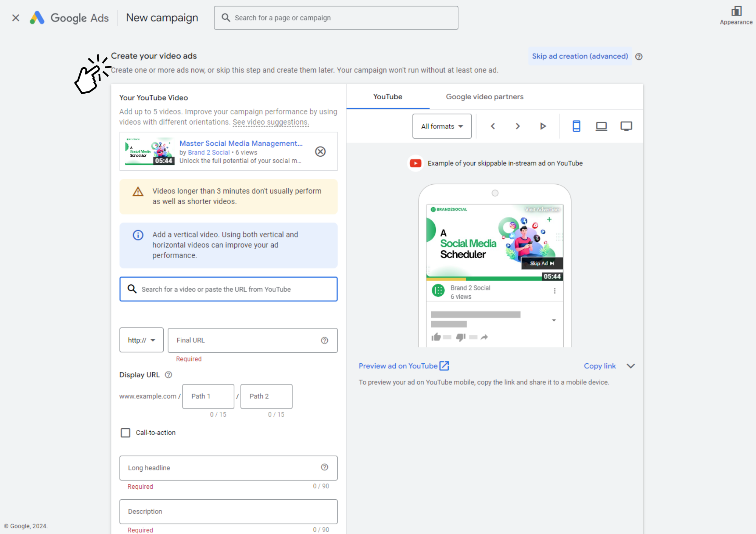Click the YouTube logo above preview
Viewport: 756px width, 534px height.
coord(415,163)
